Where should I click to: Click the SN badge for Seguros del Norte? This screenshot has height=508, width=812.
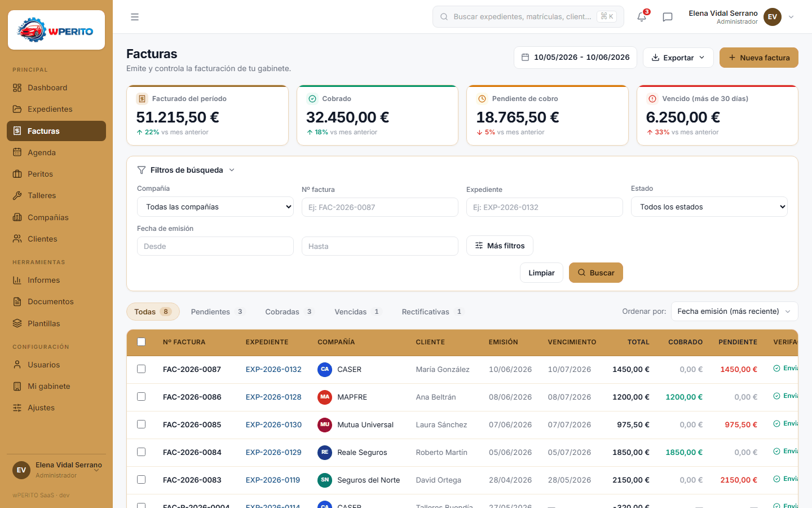click(325, 480)
